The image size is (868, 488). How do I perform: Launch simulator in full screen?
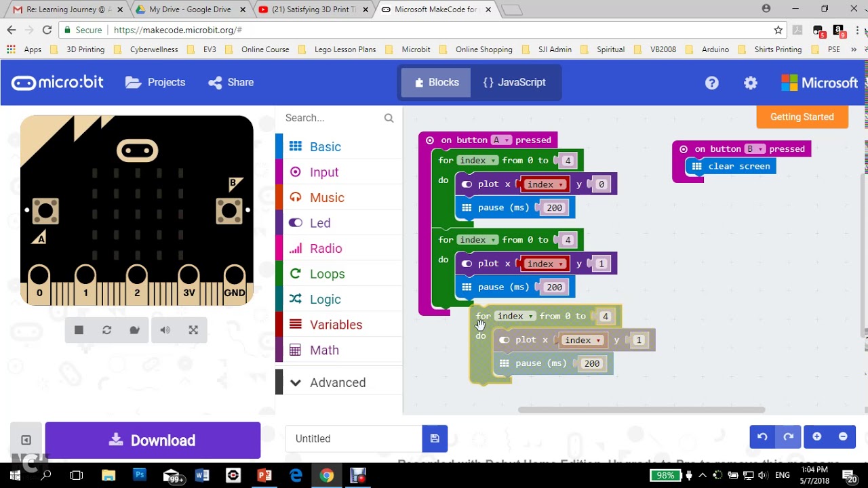point(193,330)
